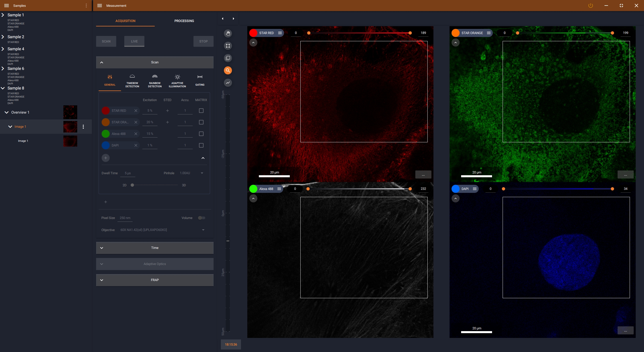Collapse Sample 8 in the tree
Image resolution: width=644 pixels, height=352 pixels.
coord(3,88)
